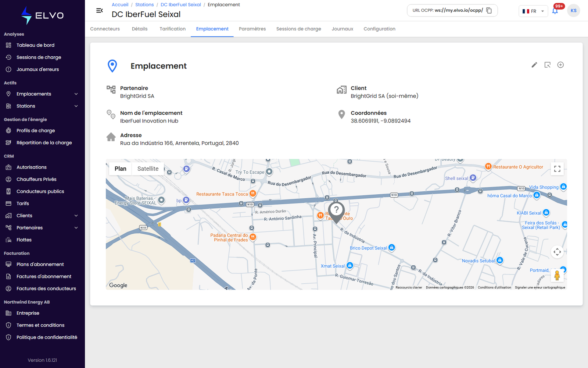This screenshot has width=588, height=368.
Task: Open the KS user avatar menu
Action: pos(573,11)
